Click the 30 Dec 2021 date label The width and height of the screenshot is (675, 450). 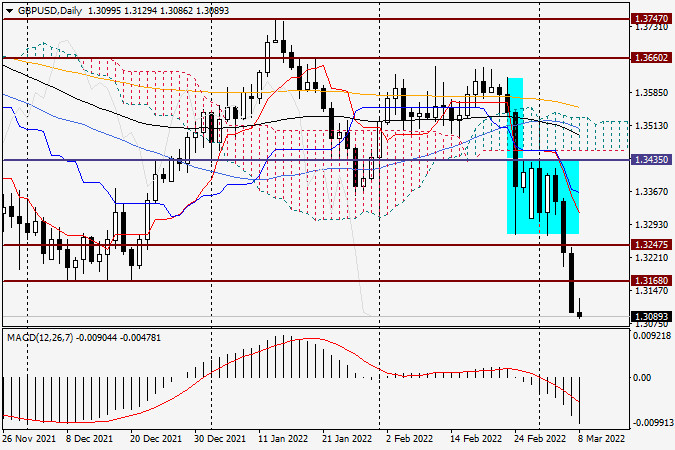[x=220, y=439]
